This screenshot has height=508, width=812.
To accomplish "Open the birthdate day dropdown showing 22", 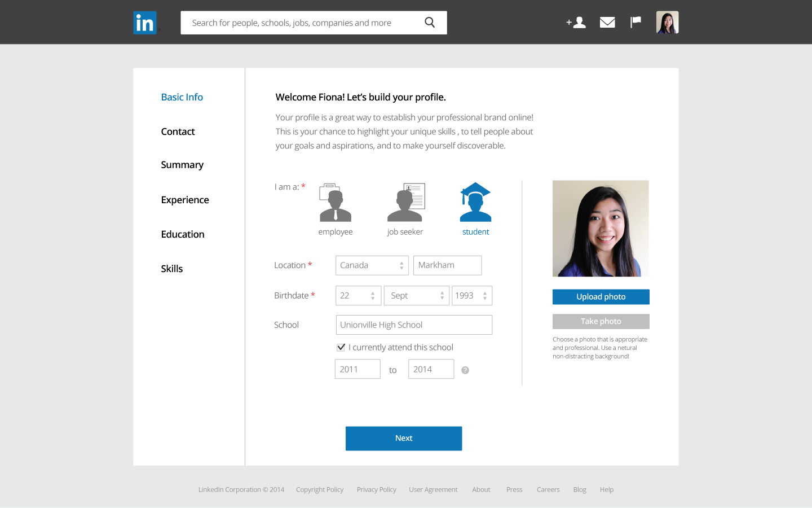I will pos(359,296).
